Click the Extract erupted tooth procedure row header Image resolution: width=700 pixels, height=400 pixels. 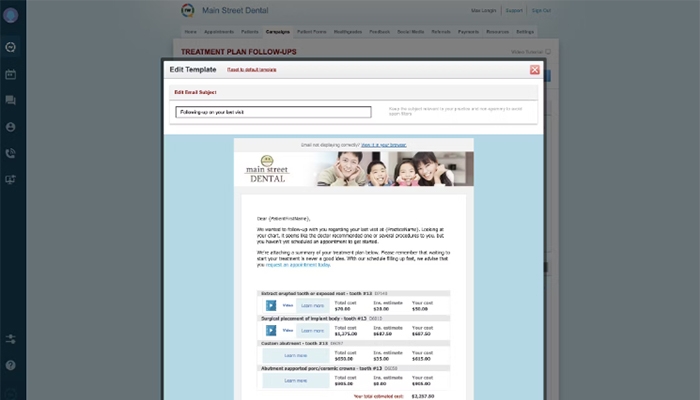click(x=354, y=294)
